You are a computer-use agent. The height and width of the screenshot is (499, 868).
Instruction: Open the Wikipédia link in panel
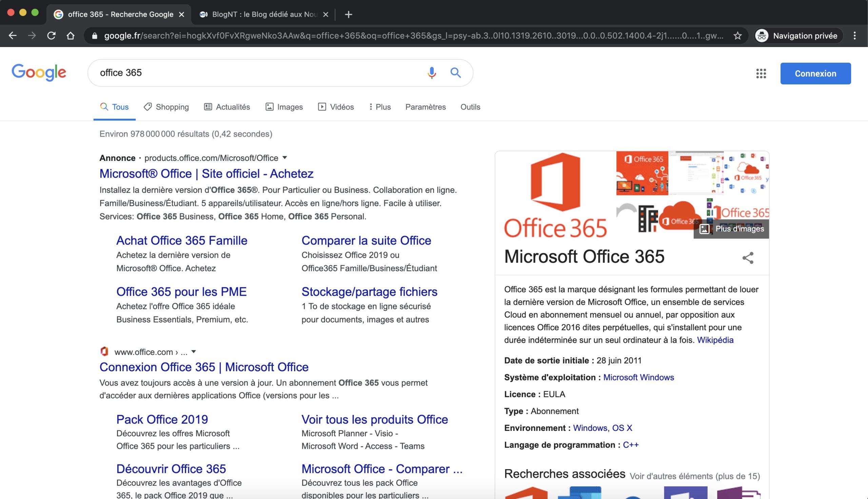click(715, 340)
